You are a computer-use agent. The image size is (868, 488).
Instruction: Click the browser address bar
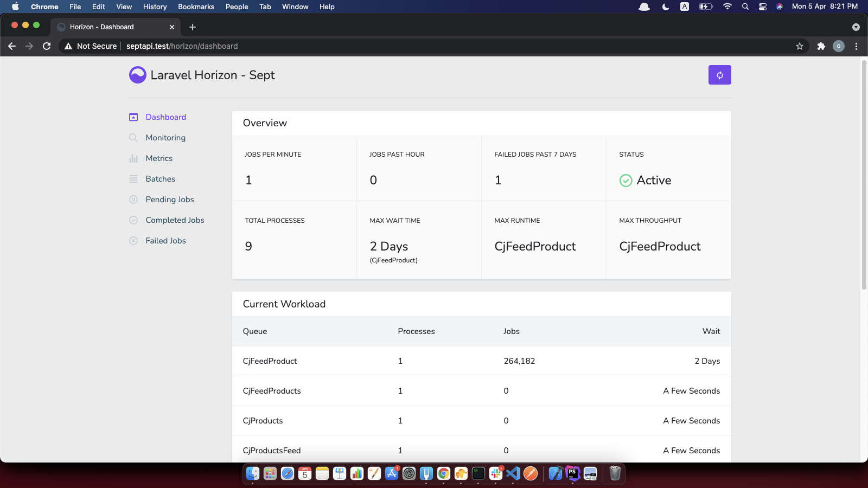(x=217, y=46)
